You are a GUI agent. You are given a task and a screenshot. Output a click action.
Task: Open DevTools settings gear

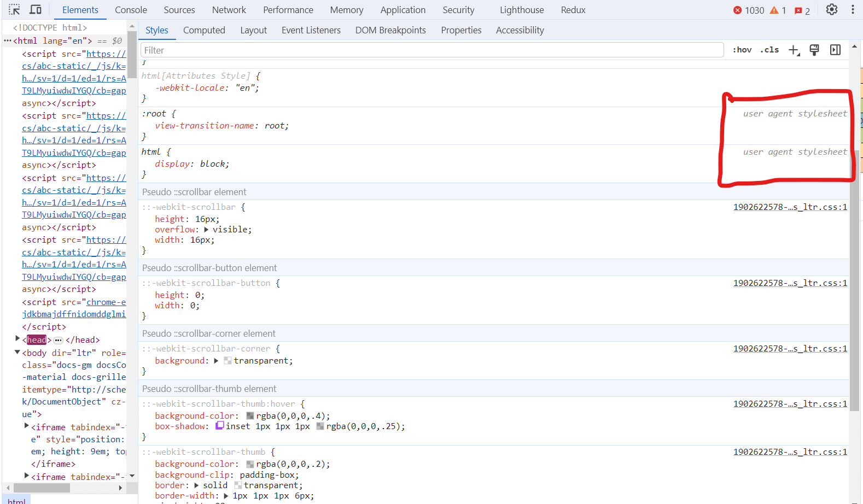pyautogui.click(x=831, y=10)
